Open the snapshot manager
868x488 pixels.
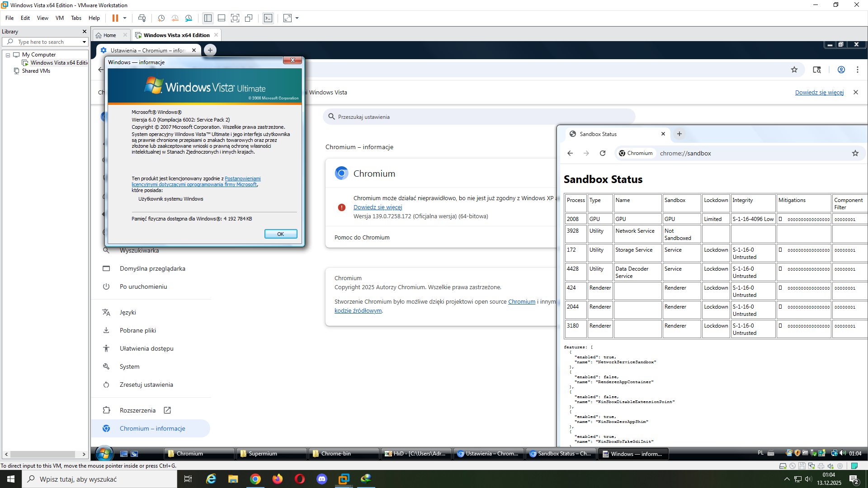(x=189, y=18)
